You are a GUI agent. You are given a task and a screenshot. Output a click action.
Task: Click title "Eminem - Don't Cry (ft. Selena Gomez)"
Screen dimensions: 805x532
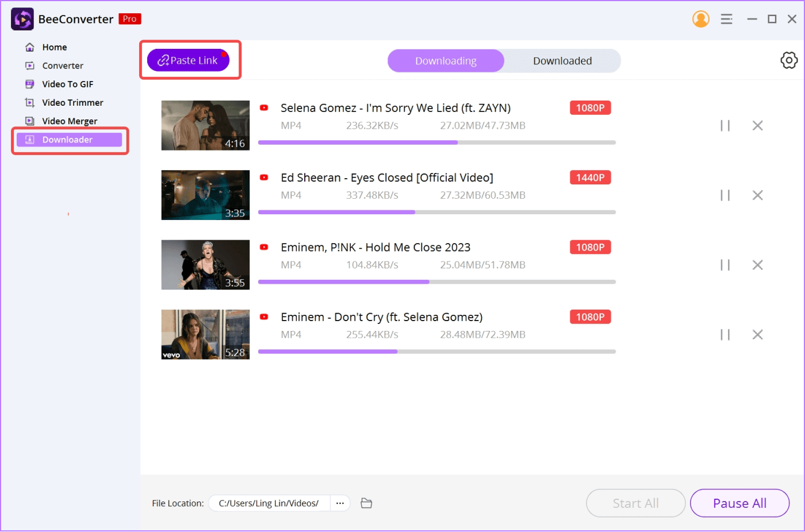382,317
